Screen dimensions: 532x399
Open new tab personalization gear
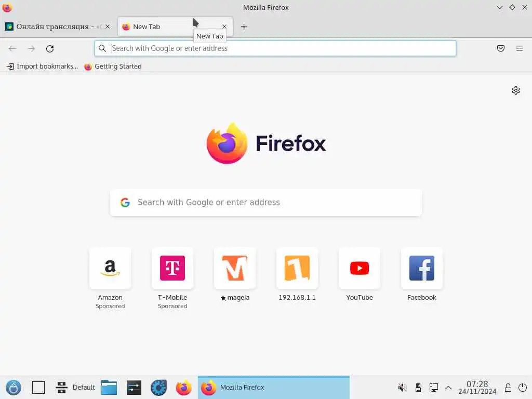(516, 90)
